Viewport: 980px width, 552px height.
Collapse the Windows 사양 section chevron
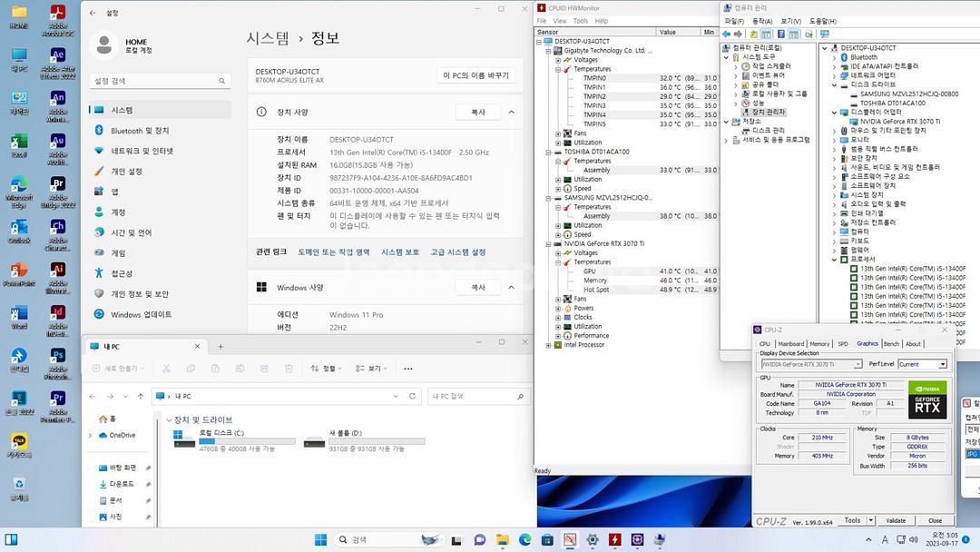coord(511,287)
